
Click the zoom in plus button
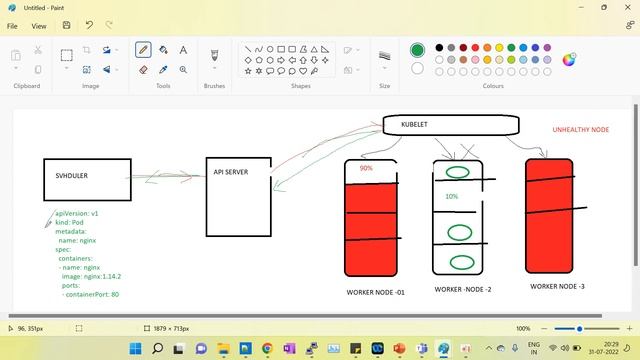[x=629, y=329]
